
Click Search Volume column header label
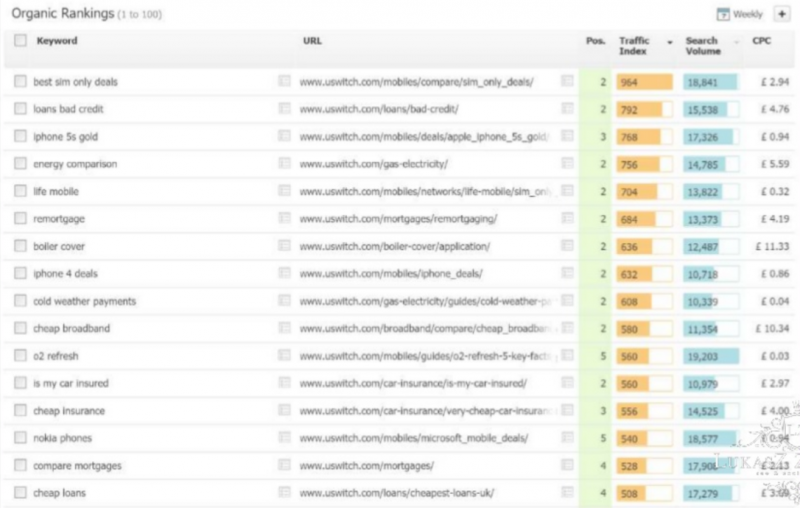pos(703,45)
